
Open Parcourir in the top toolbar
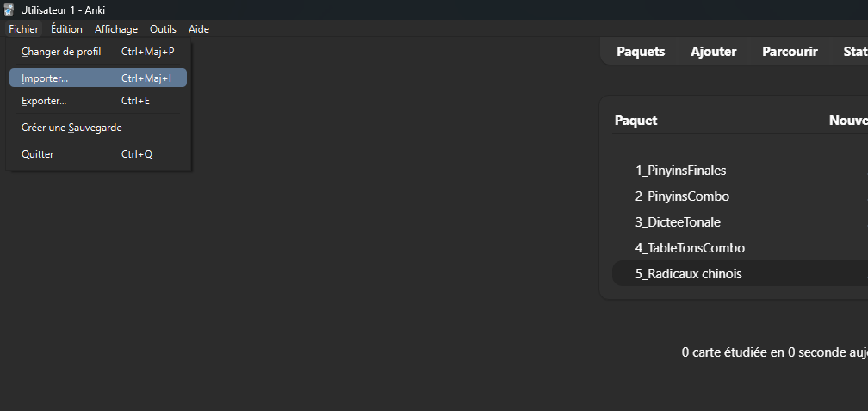(x=790, y=52)
